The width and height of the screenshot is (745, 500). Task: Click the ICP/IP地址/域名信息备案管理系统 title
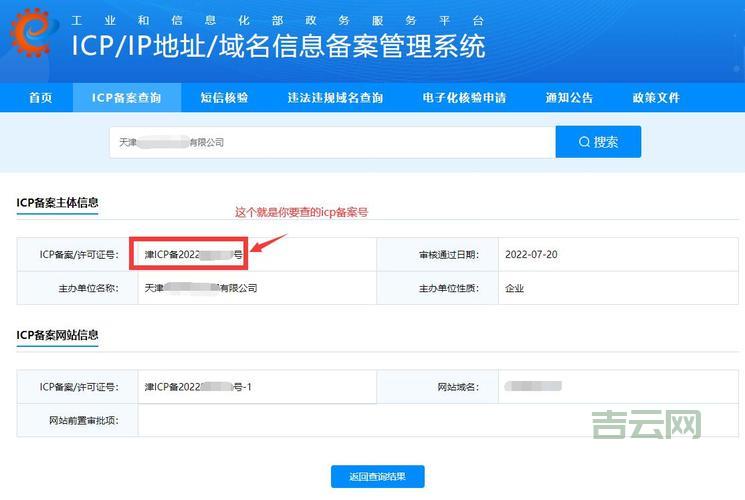[278, 46]
